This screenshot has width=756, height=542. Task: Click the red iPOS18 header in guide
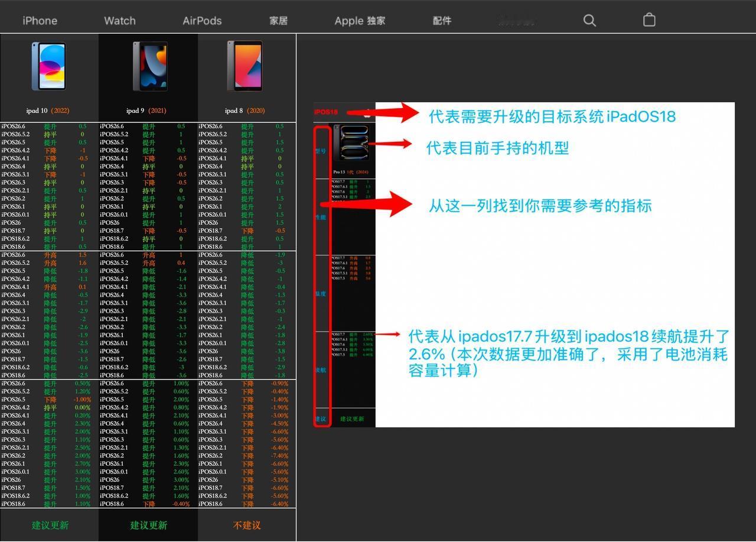326,112
